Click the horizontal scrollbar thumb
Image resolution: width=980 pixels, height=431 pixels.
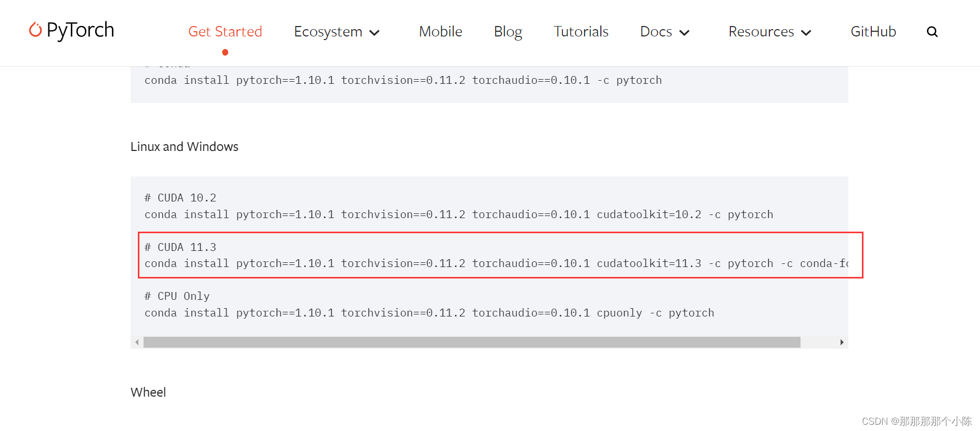472,342
